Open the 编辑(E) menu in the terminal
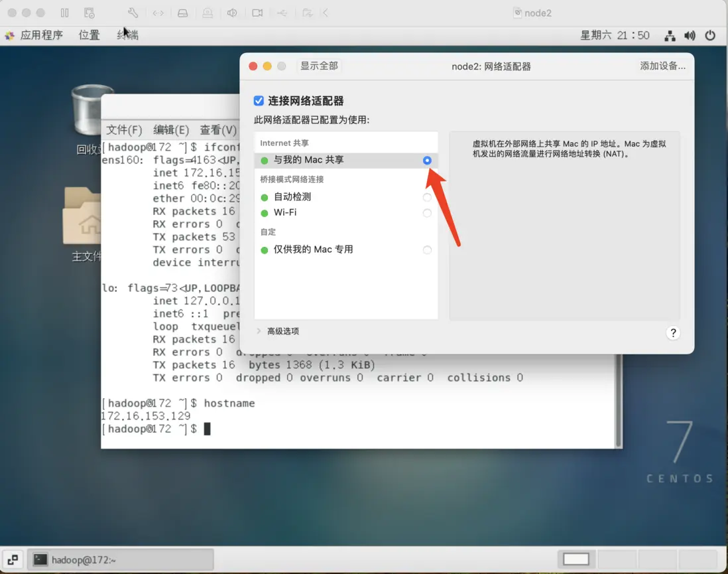The height and width of the screenshot is (574, 728). (x=171, y=129)
